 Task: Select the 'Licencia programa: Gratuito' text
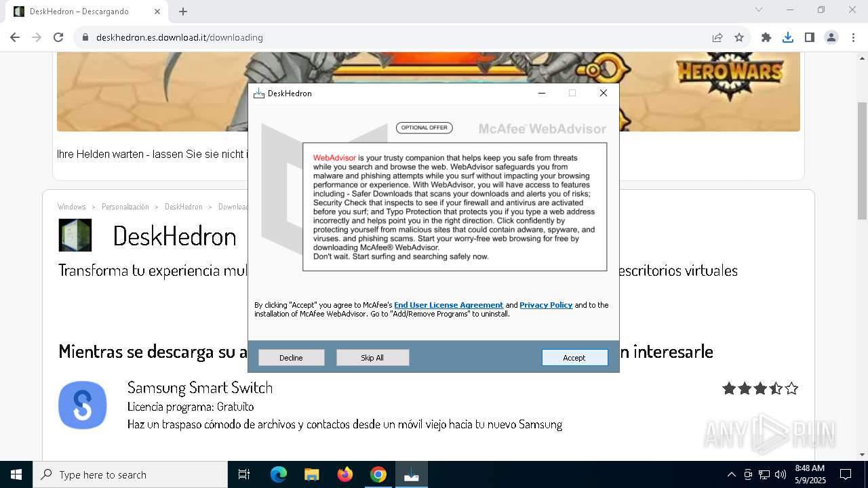[191, 407]
